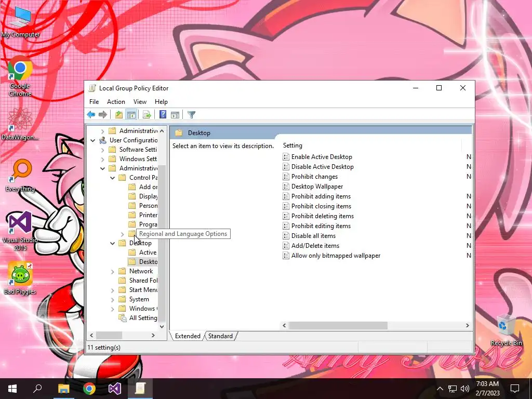Click the settings list horizontal scrollbar thumb
The height and width of the screenshot is (399, 532).
click(338, 325)
